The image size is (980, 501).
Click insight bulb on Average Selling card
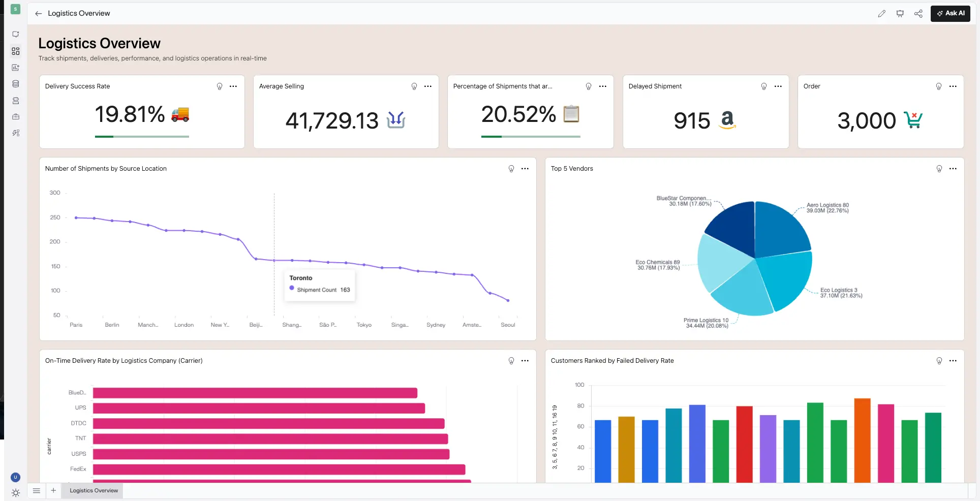[414, 86]
